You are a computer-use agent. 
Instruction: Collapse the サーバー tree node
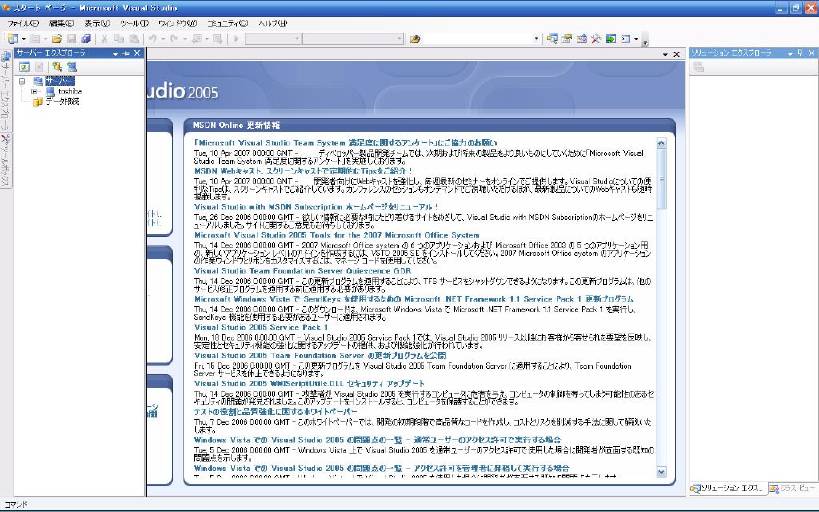click(22, 81)
